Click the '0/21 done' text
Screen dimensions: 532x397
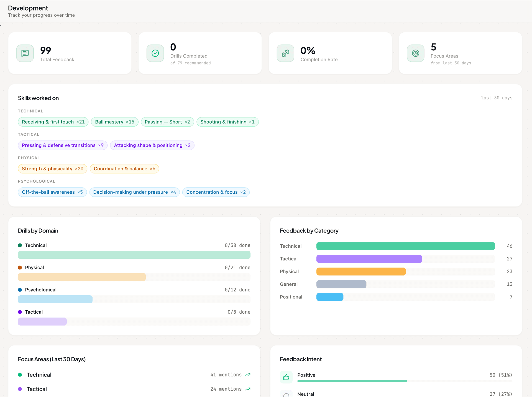(x=237, y=268)
